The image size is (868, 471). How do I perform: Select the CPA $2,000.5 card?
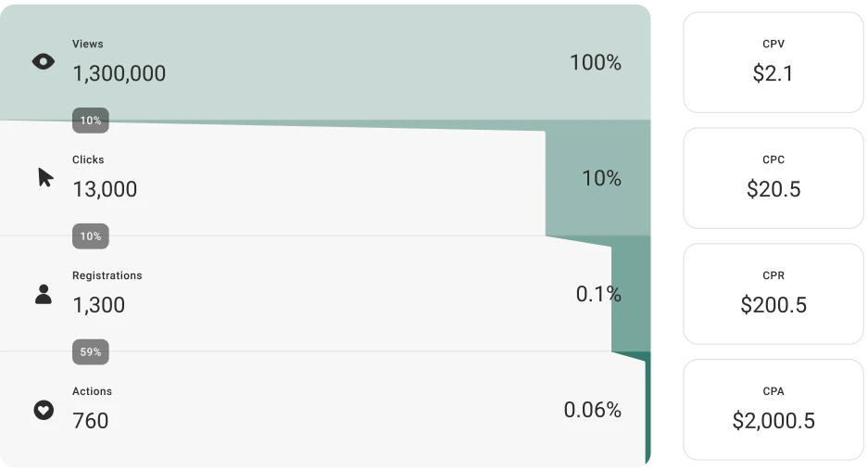774,410
